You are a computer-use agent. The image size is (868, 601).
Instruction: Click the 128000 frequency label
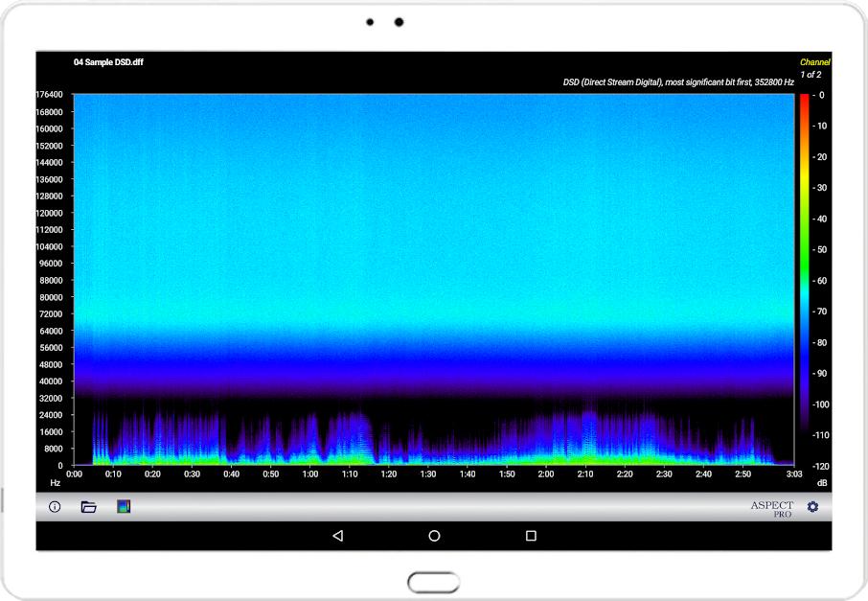pyautogui.click(x=49, y=196)
